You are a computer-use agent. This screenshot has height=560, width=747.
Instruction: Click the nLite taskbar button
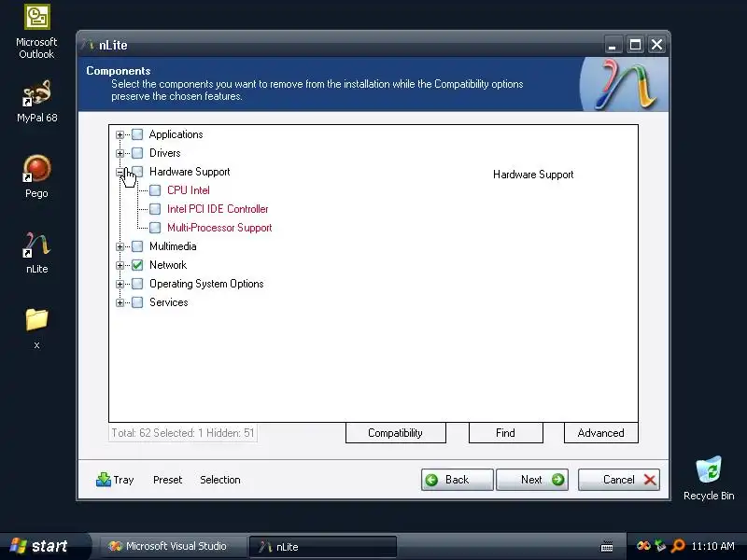click(322, 547)
